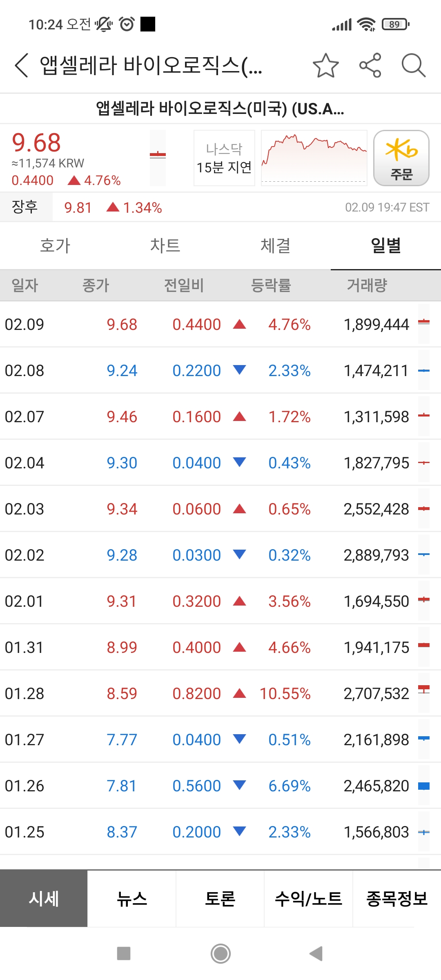Screen dimensions: 441x980
Task: Tap the KB 주문 order button
Action: tap(401, 158)
